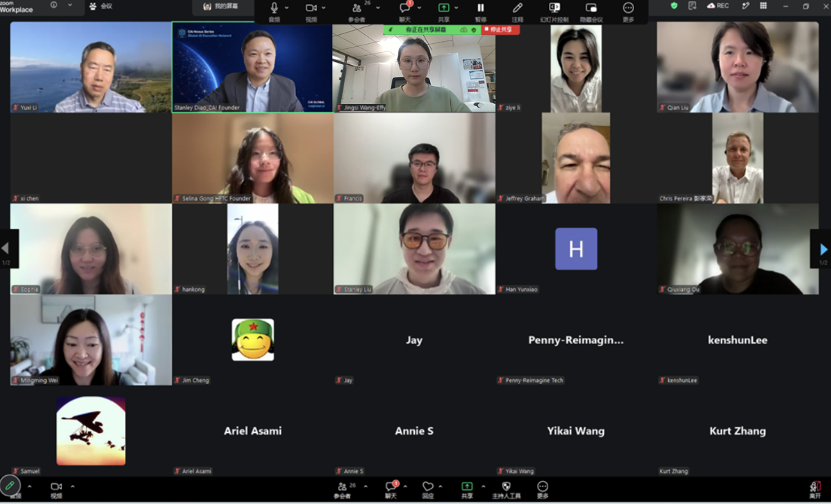Select Stanley Diao's highlighted video tile
This screenshot has height=504, width=831.
(x=252, y=67)
